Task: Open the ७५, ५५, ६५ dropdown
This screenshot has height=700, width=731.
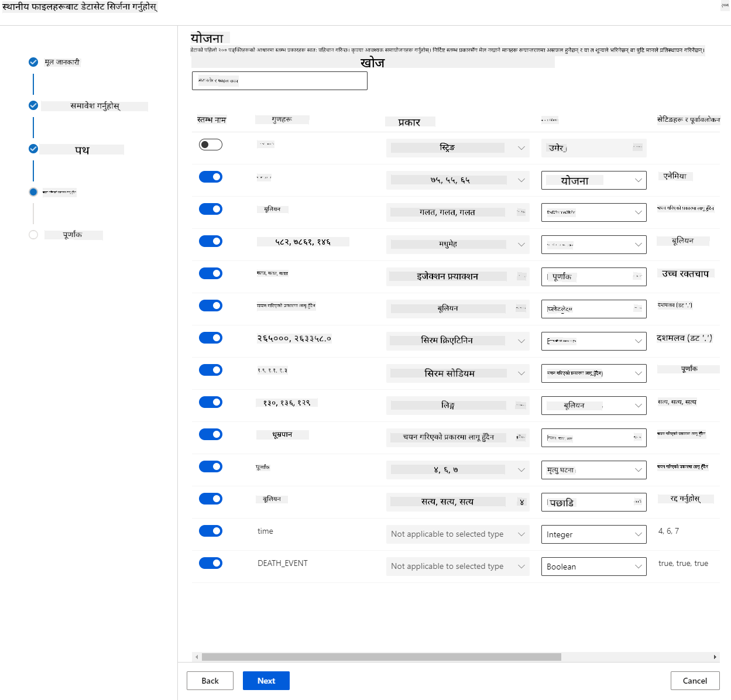Action: [x=458, y=180]
